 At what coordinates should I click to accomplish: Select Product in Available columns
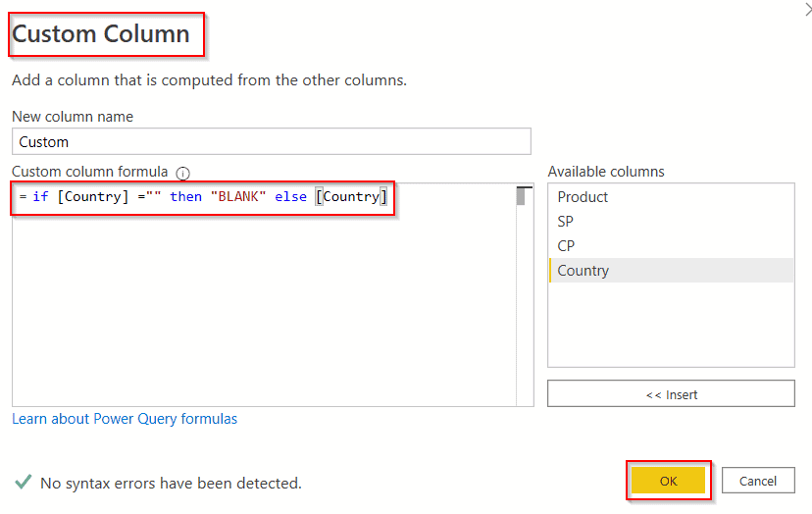pyautogui.click(x=671, y=197)
